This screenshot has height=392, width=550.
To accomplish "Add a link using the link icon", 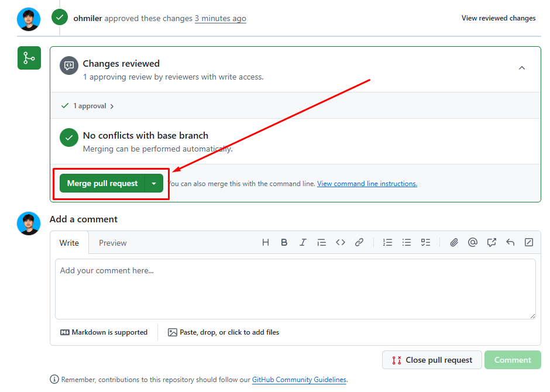I will [x=359, y=242].
